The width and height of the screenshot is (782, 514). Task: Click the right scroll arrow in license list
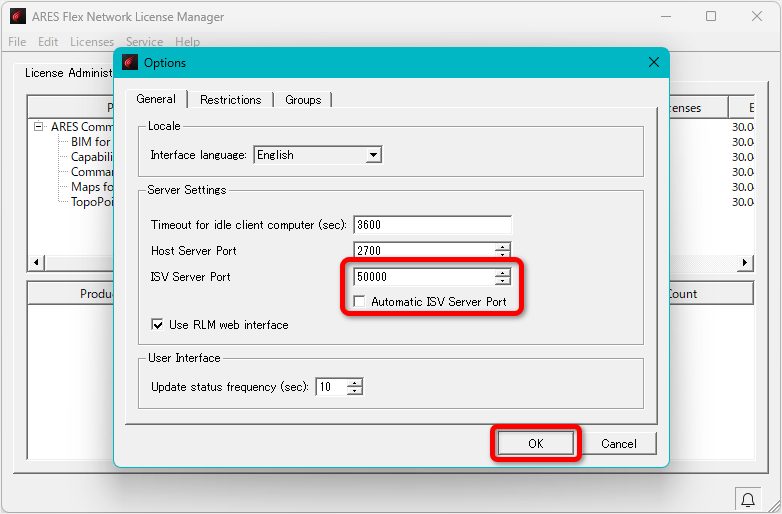pyautogui.click(x=745, y=262)
